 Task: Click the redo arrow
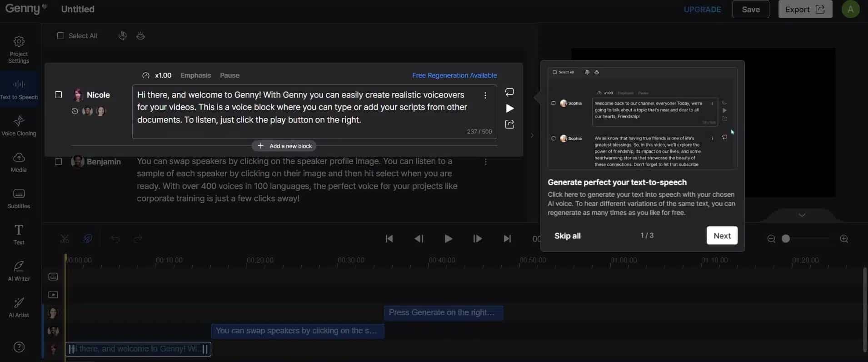(x=138, y=238)
